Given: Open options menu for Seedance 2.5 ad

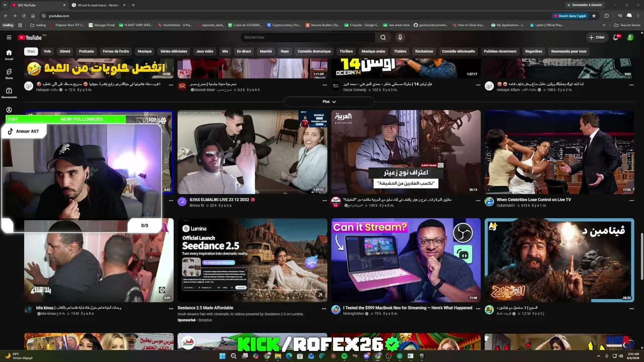Looking at the screenshot, I should [325, 308].
